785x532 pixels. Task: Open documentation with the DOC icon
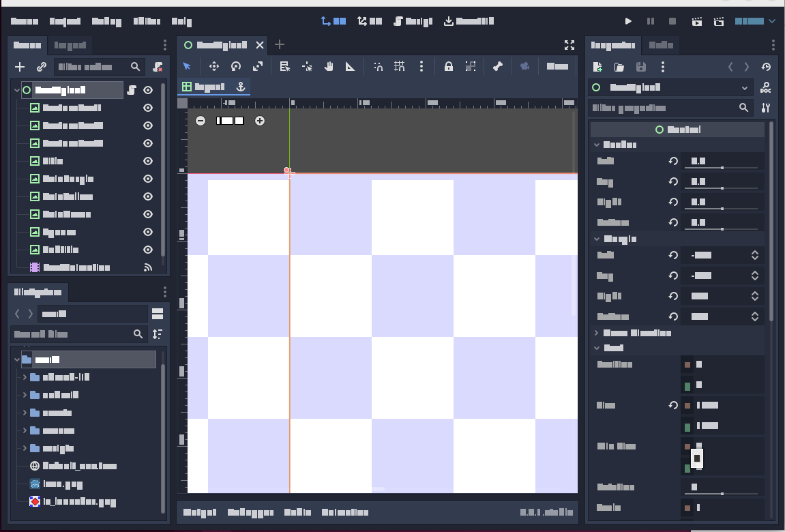pos(765,87)
